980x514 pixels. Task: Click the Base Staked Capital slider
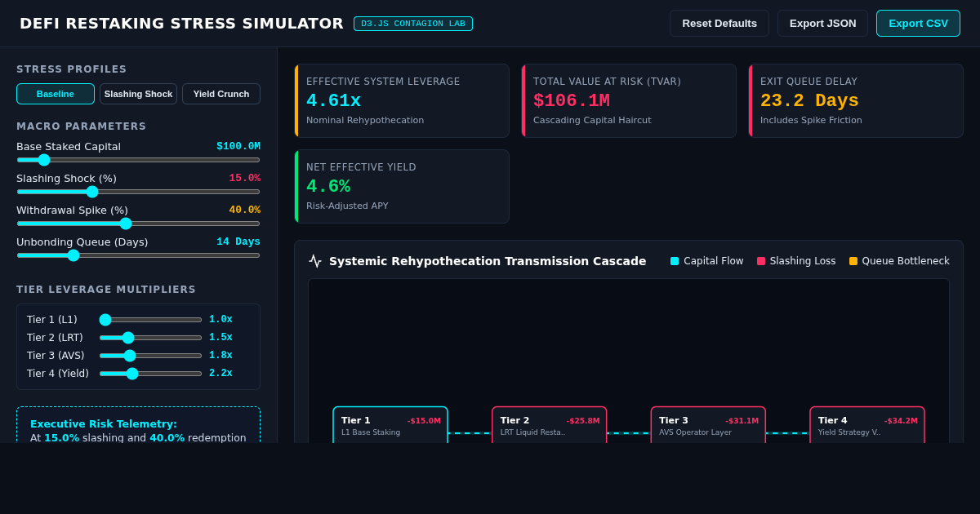coord(138,160)
